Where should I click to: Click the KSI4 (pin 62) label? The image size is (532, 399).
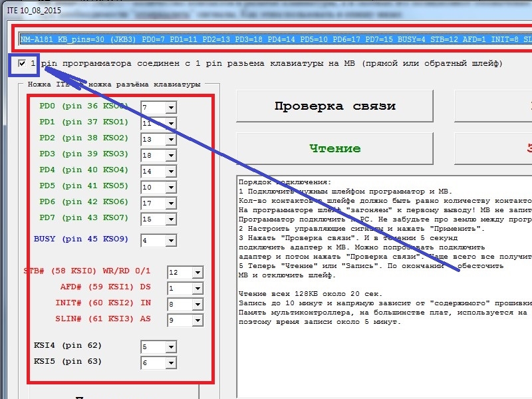point(68,345)
